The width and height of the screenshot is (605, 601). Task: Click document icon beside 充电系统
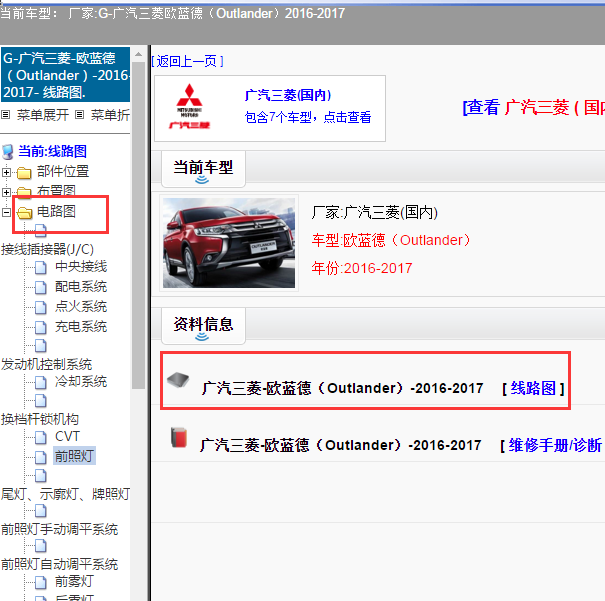tap(41, 327)
